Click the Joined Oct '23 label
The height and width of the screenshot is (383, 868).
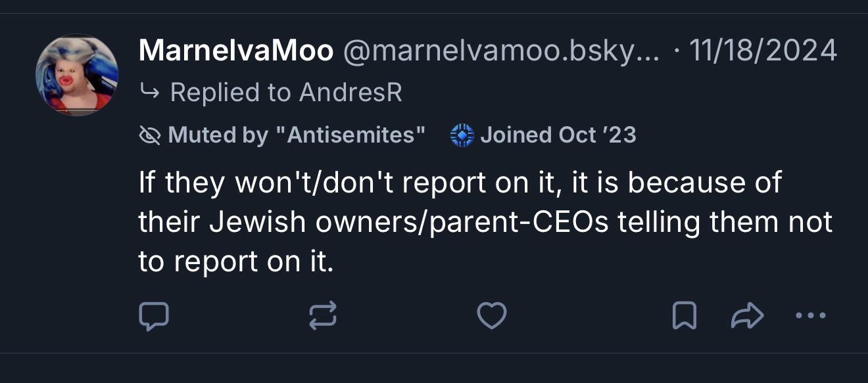[558, 135]
